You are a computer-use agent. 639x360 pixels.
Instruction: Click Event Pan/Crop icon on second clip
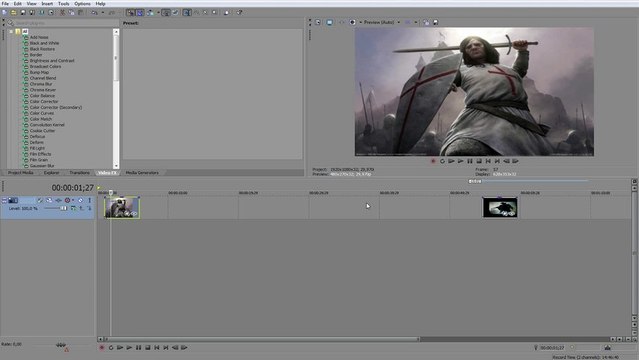coord(505,213)
